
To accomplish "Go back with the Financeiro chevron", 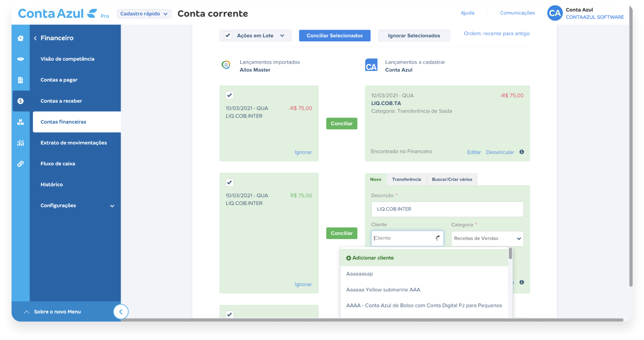I will 35,38.
